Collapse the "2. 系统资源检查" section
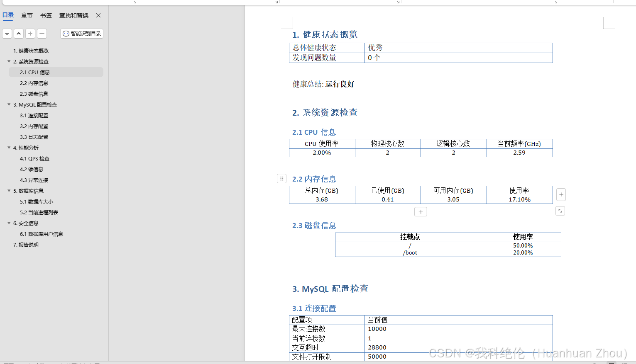 (x=9, y=61)
